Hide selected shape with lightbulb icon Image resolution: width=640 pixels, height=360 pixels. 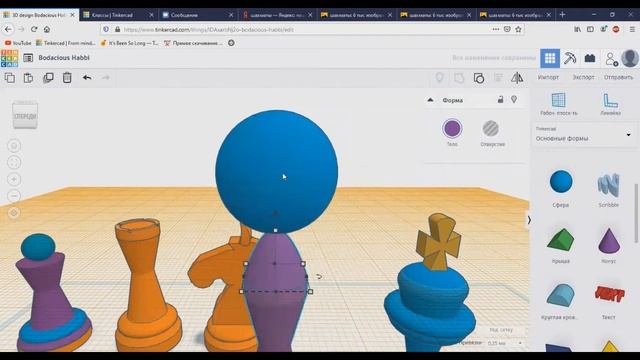[514, 99]
